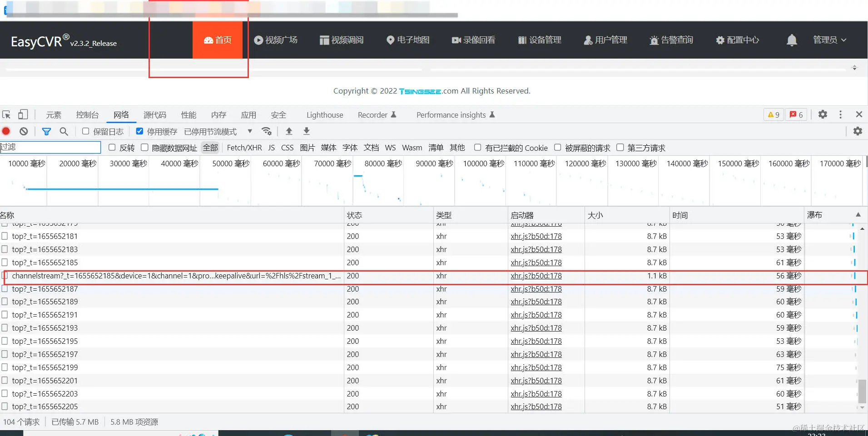Close the DevTools panel
Screen dimensions: 868x436
(859, 114)
